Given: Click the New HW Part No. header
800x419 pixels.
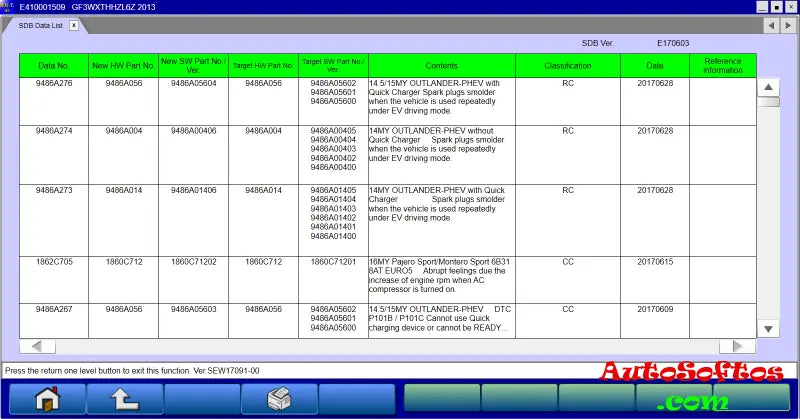Looking at the screenshot, I should coord(123,66).
